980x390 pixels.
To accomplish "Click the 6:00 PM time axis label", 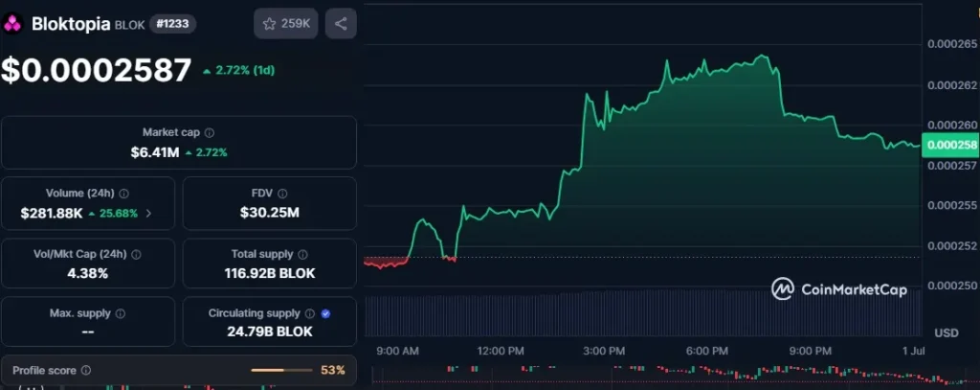I will [x=707, y=351].
